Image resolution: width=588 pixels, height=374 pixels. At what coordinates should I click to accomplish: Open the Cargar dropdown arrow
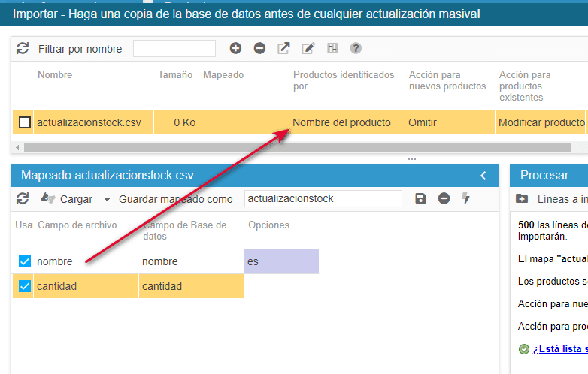107,200
